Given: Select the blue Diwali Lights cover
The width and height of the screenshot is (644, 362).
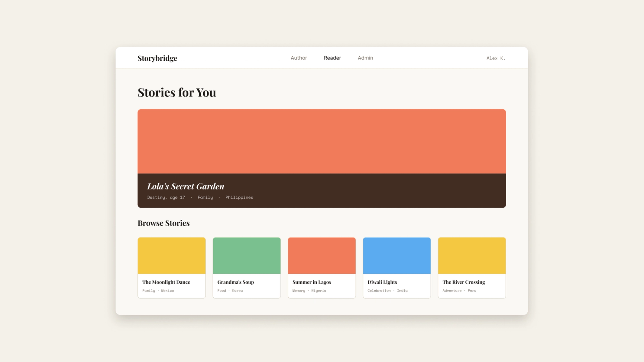Looking at the screenshot, I should point(397,256).
